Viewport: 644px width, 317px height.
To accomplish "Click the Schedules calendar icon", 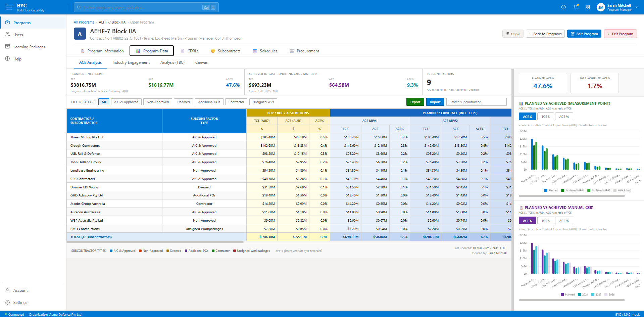I will tap(255, 51).
